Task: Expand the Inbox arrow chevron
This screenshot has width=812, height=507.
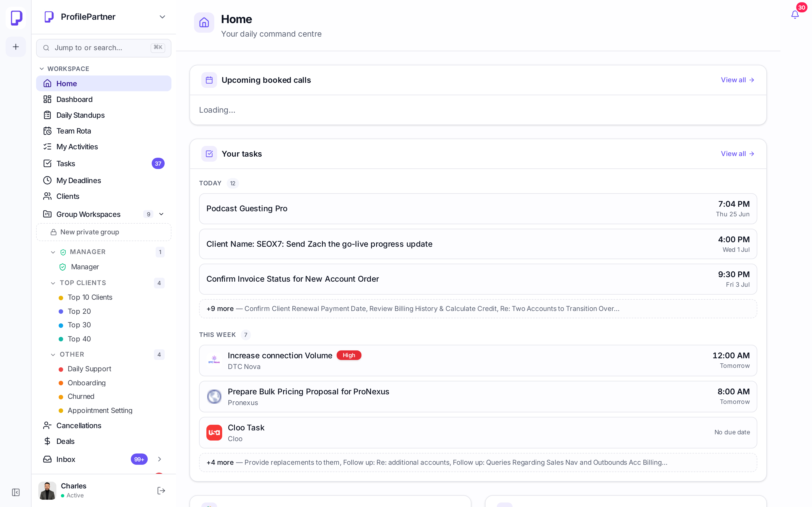Action: coord(159,459)
